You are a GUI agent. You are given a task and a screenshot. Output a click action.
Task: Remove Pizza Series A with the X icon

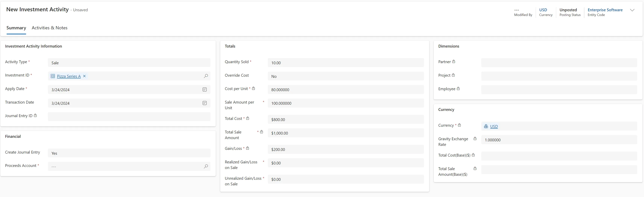point(84,76)
